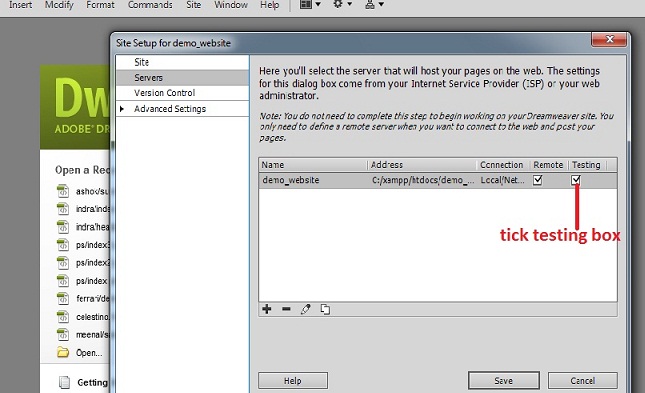Viewport: 645px width, 393px height.
Task: Close the Site Setup dialog
Action: [x=610, y=40]
